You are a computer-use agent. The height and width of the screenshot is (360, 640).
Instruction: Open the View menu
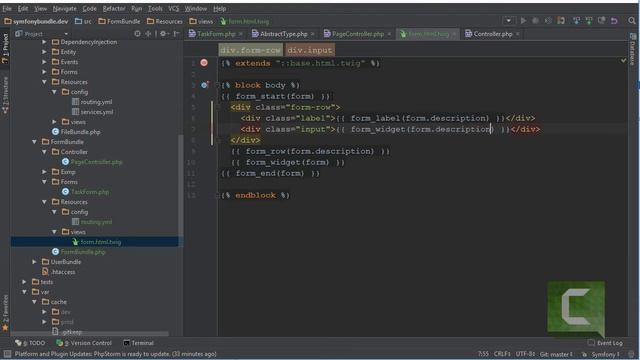click(x=40, y=8)
